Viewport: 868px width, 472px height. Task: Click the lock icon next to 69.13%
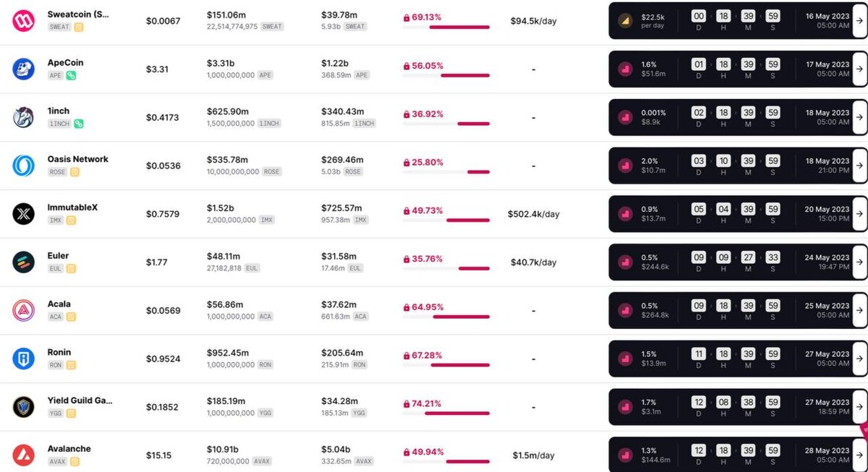[x=407, y=17]
